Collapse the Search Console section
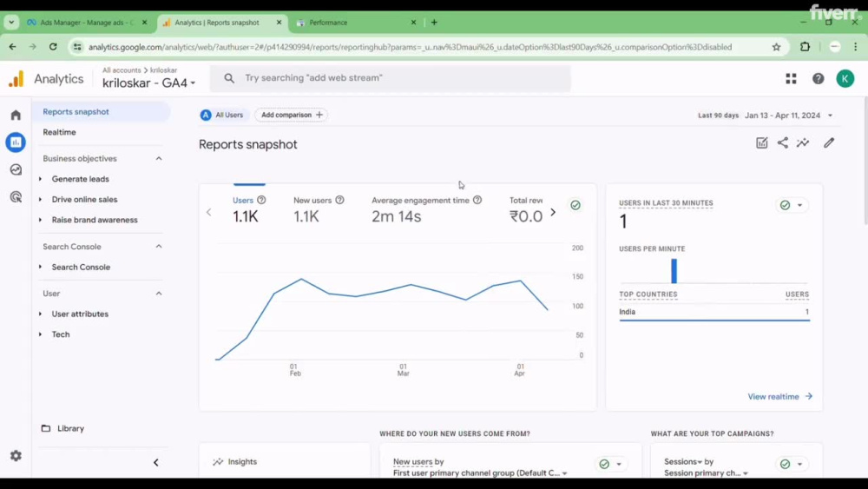 tap(159, 247)
